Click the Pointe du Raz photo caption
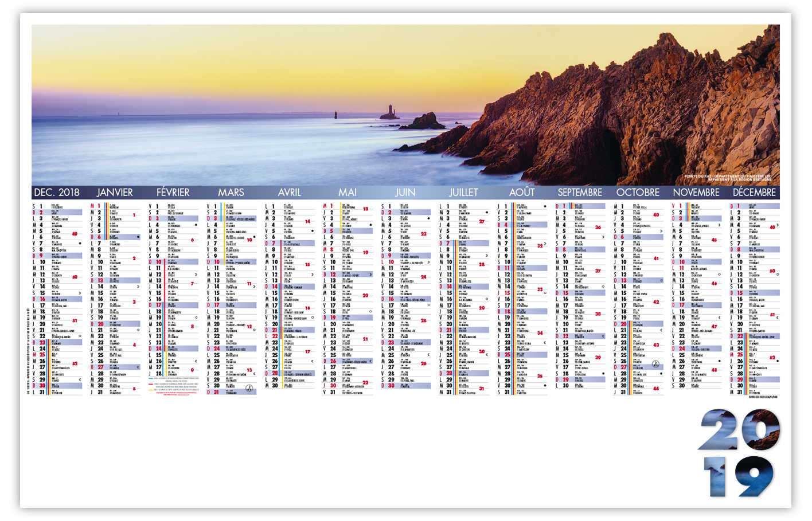This screenshot has width=812, height=521. coord(728,178)
